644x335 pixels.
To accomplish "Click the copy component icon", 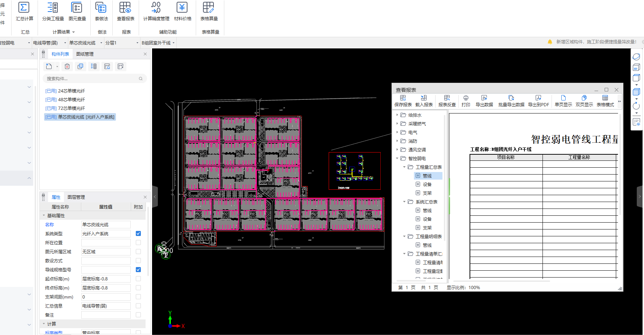I will (81, 66).
